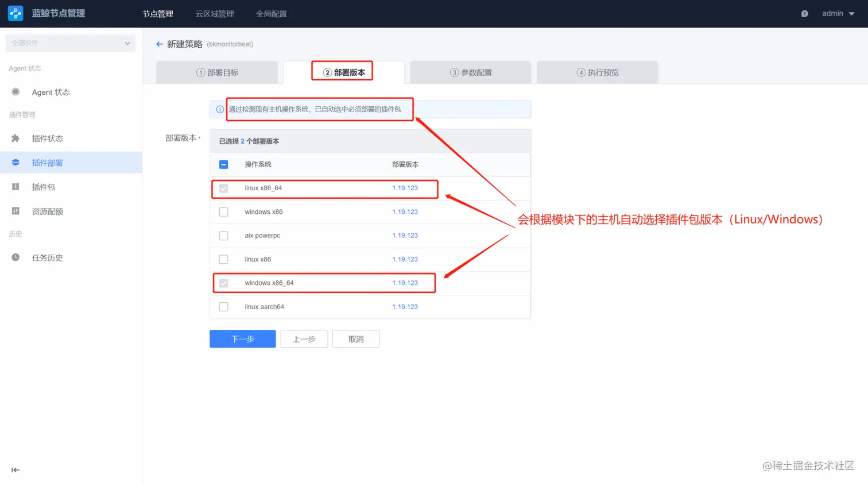Viewport: 868px width, 485px height.
Task: Open the 全局配置 top menu
Action: click(272, 14)
